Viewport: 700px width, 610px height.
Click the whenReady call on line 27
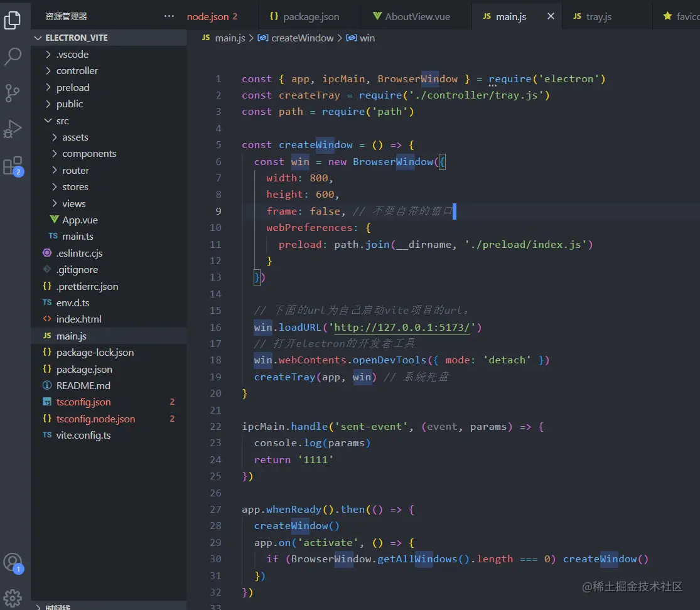click(294, 510)
